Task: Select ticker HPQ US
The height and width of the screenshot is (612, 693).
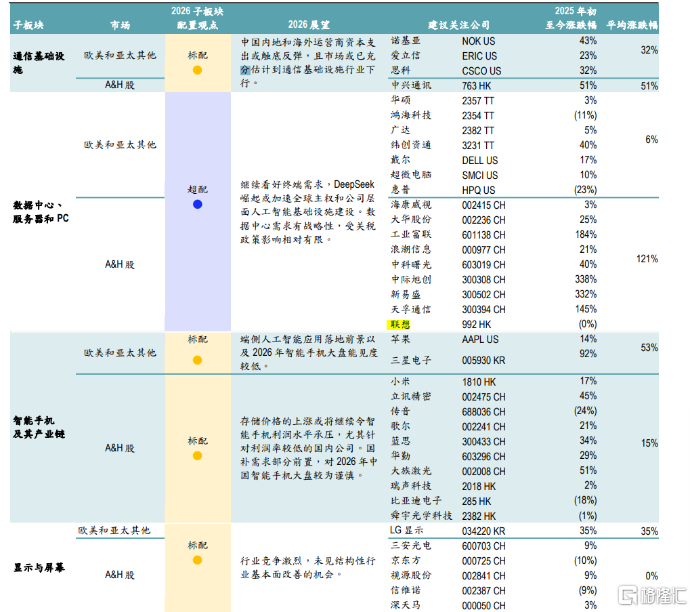Action: click(479, 190)
